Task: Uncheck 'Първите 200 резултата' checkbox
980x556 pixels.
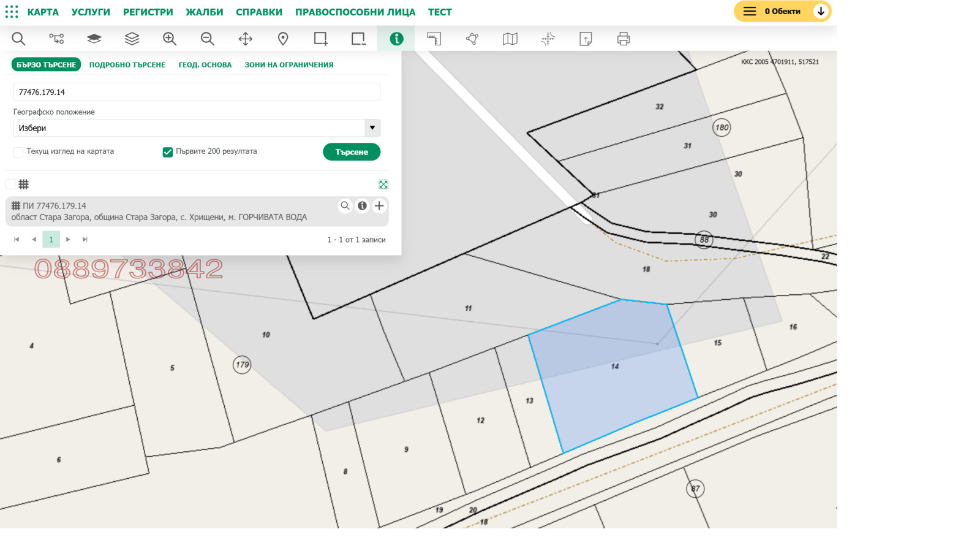Action: coord(167,152)
